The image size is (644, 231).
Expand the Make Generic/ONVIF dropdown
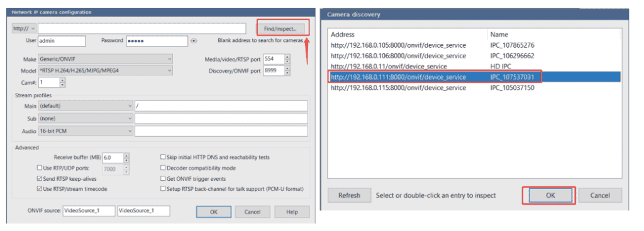tap(106, 60)
